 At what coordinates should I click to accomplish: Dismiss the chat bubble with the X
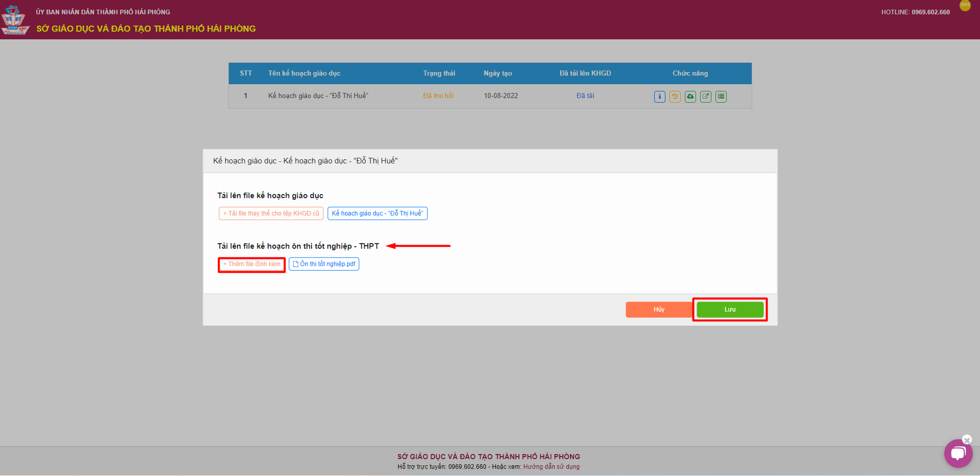(967, 440)
